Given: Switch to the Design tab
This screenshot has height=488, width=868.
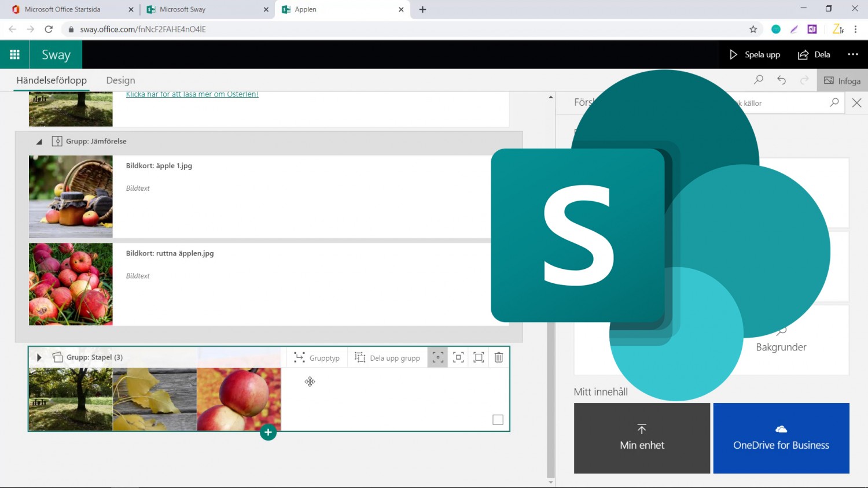Looking at the screenshot, I should (x=120, y=80).
